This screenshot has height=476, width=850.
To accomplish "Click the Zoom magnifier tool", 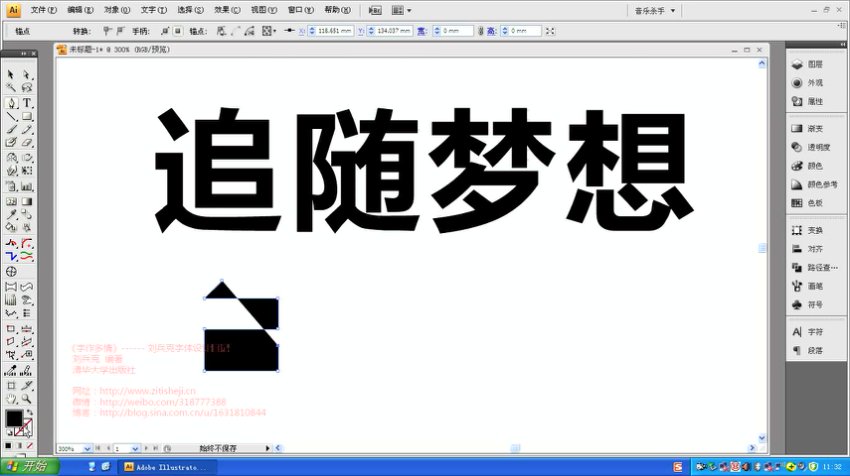I will coord(28,398).
